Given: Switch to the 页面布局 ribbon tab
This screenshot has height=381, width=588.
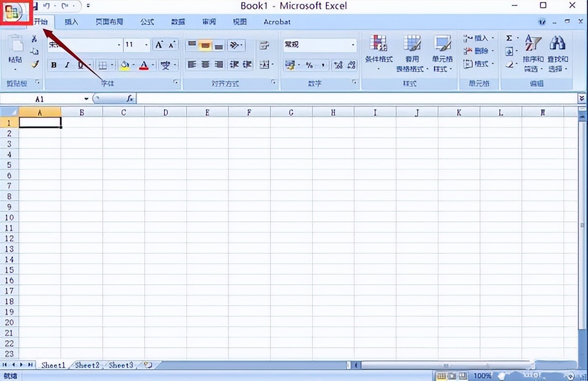Looking at the screenshot, I should (109, 22).
